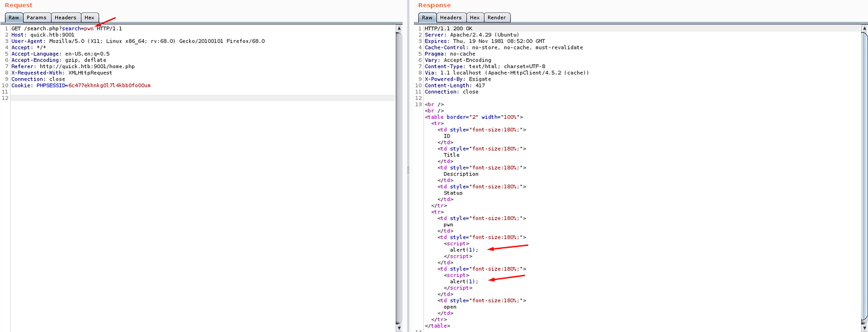
Task: Select the Raw tab in Request pane
Action: point(14,17)
